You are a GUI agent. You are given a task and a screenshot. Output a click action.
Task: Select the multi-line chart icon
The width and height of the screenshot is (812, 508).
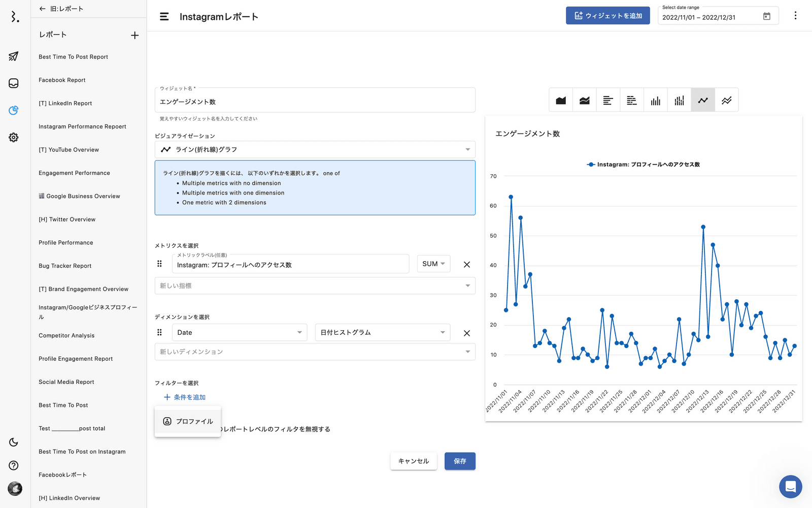pos(727,100)
